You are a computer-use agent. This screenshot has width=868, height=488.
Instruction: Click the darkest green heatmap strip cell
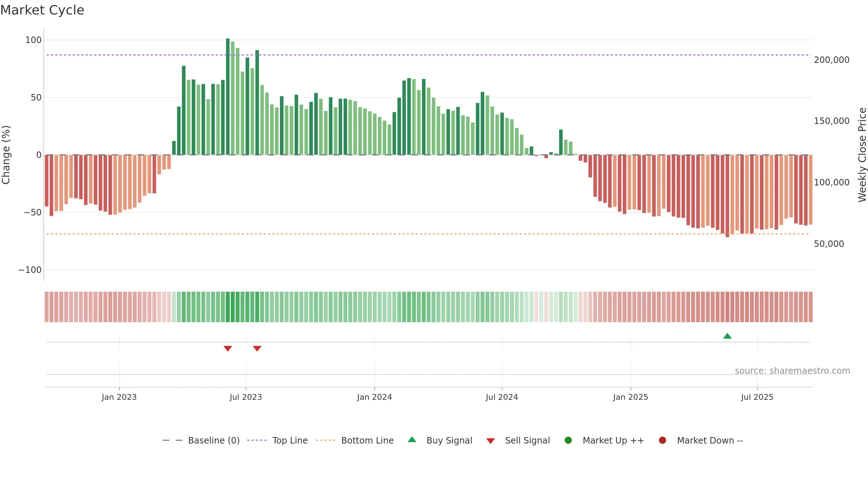point(228,307)
